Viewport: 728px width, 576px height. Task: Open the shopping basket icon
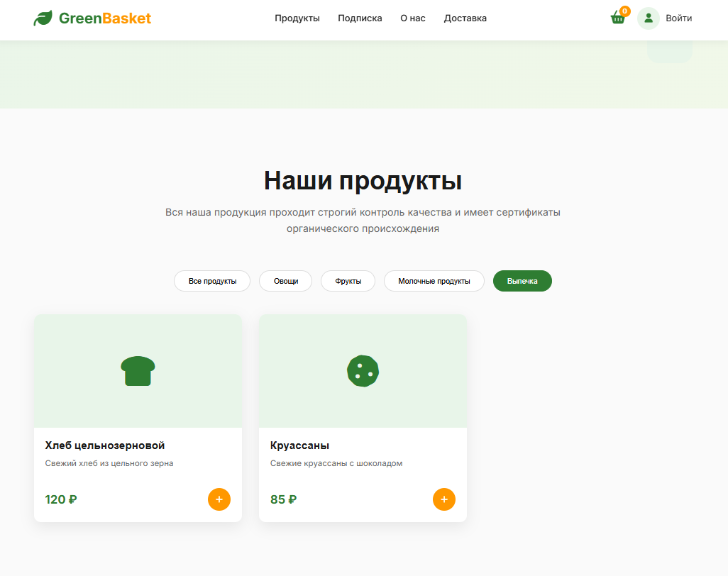click(617, 18)
